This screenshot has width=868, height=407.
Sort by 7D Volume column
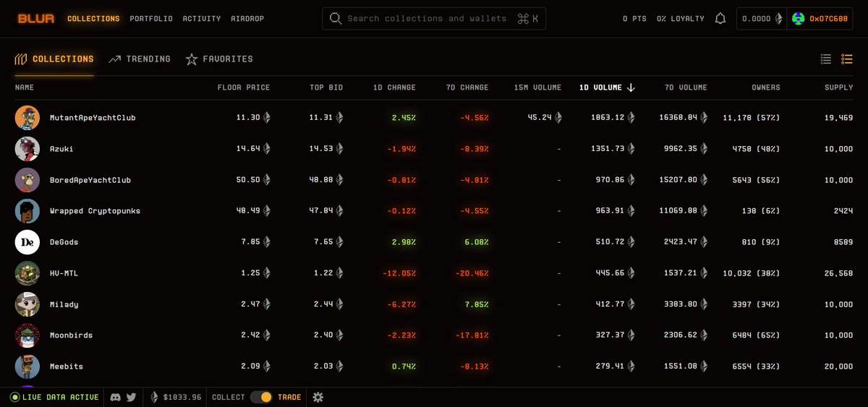686,87
